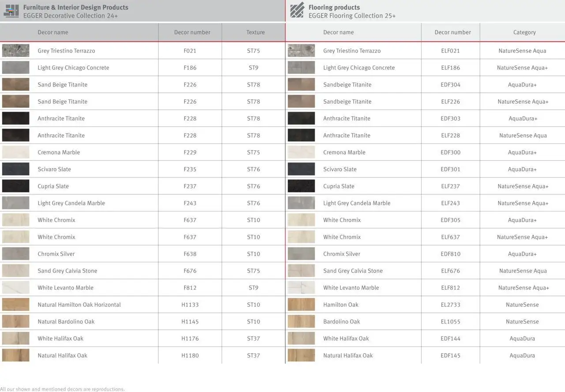Select Grey Triestino Terrazzo swatch in furniture table

[x=16, y=51]
